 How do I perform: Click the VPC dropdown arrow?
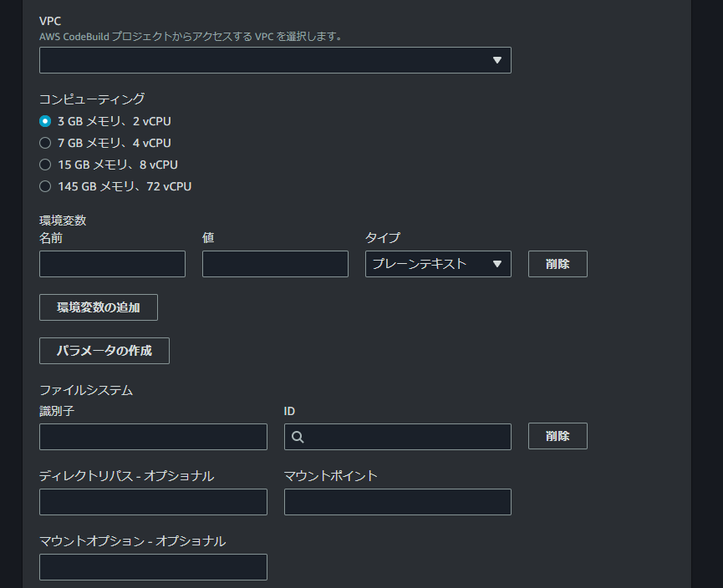click(x=497, y=60)
